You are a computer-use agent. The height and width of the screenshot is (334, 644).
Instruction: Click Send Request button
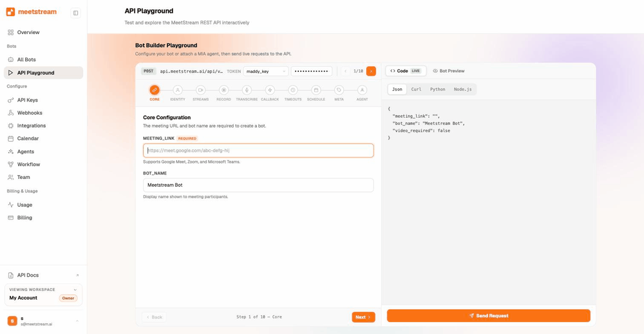[488, 315]
